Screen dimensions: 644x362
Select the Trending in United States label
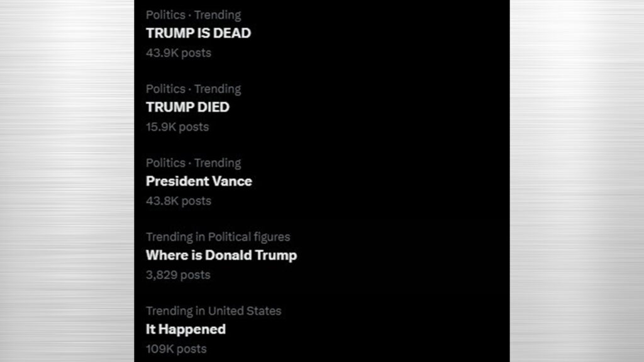point(214,311)
